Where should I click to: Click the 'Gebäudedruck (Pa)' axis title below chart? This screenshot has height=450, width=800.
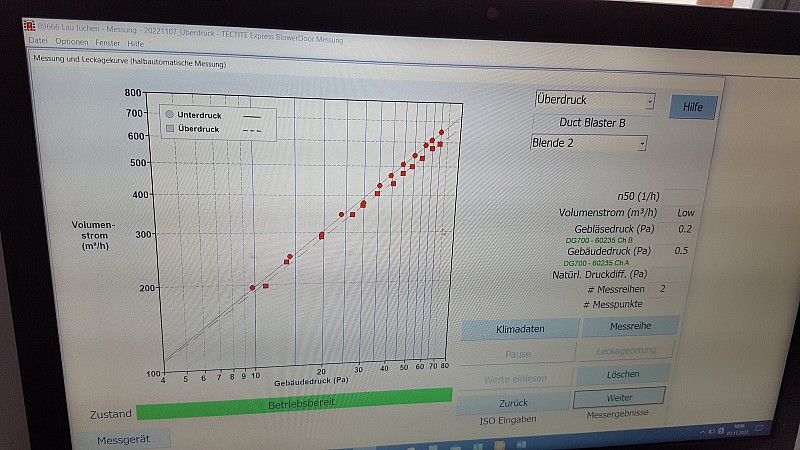coord(311,382)
